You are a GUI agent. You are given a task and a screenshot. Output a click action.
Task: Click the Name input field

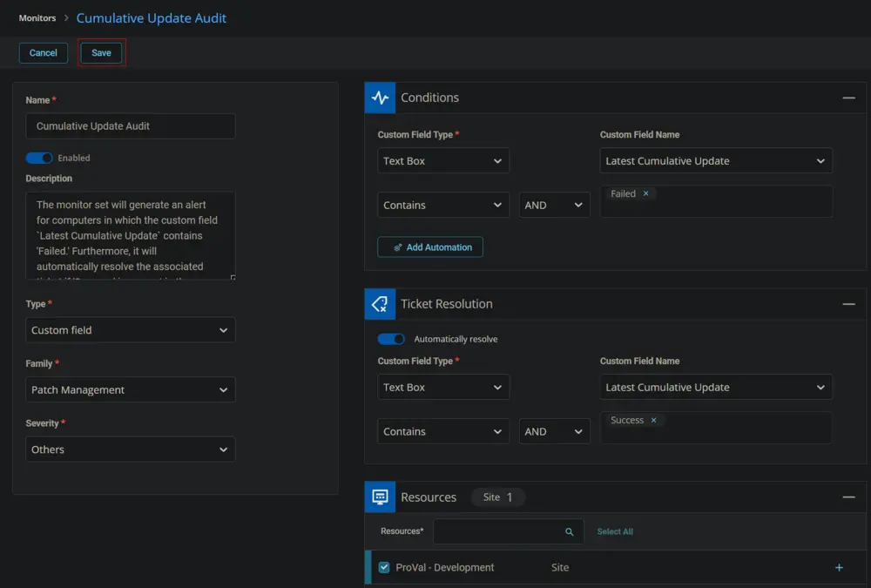[x=131, y=126]
